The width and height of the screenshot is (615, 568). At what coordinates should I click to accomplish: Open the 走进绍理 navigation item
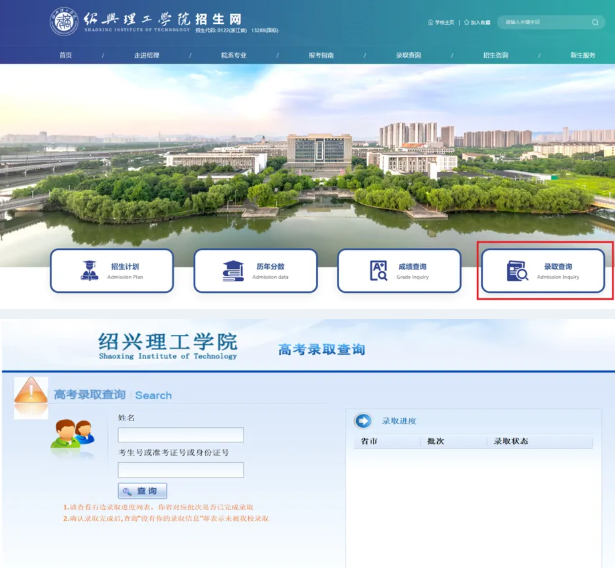pyautogui.click(x=147, y=55)
